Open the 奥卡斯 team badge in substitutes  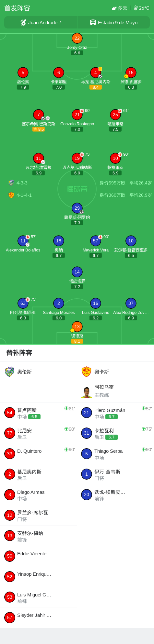pyautogui.click(x=87, y=372)
